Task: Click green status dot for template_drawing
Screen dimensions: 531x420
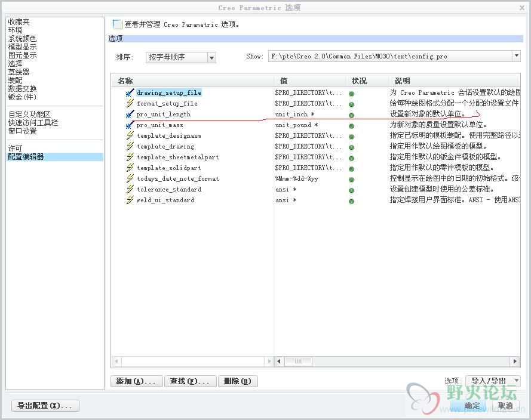Action: click(x=352, y=147)
